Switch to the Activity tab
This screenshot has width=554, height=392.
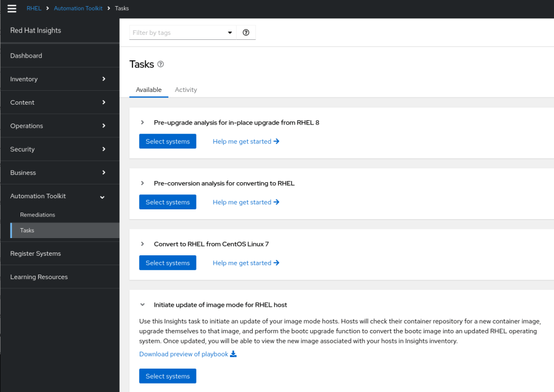coord(186,90)
